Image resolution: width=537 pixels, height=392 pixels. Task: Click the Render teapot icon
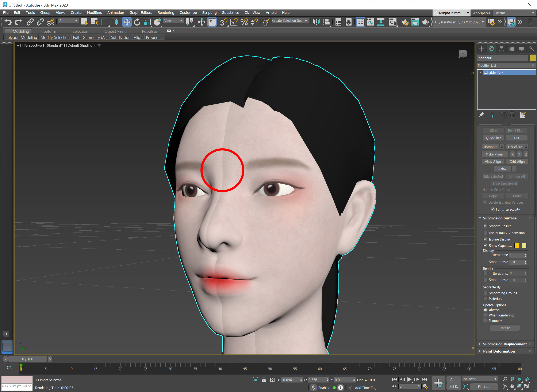[x=425, y=22]
